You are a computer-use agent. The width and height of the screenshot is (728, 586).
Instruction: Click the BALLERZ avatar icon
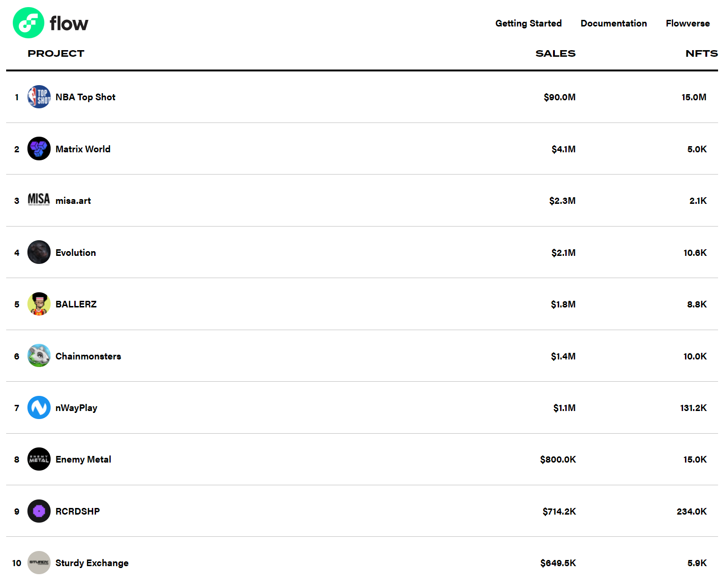click(39, 304)
